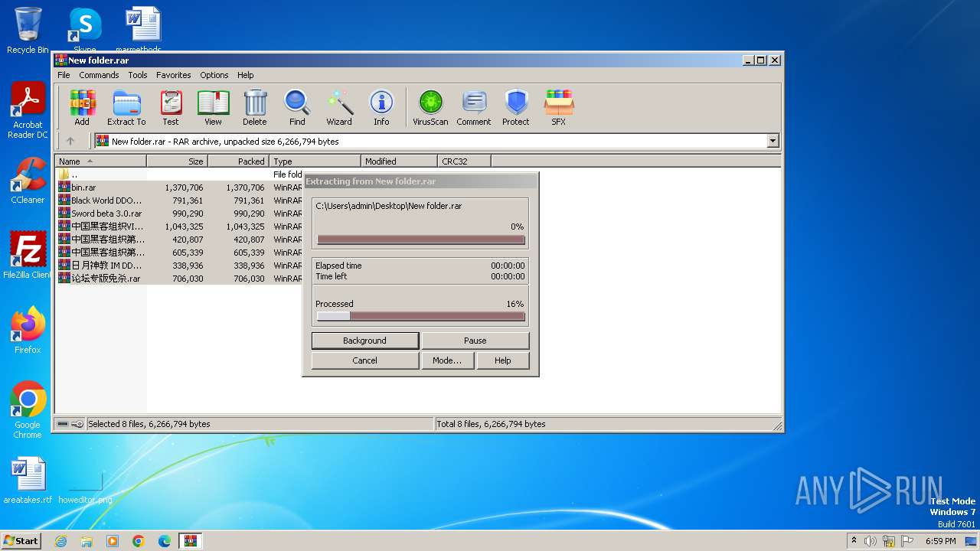Open the File menu
The width and height of the screenshot is (980, 551).
tap(64, 75)
